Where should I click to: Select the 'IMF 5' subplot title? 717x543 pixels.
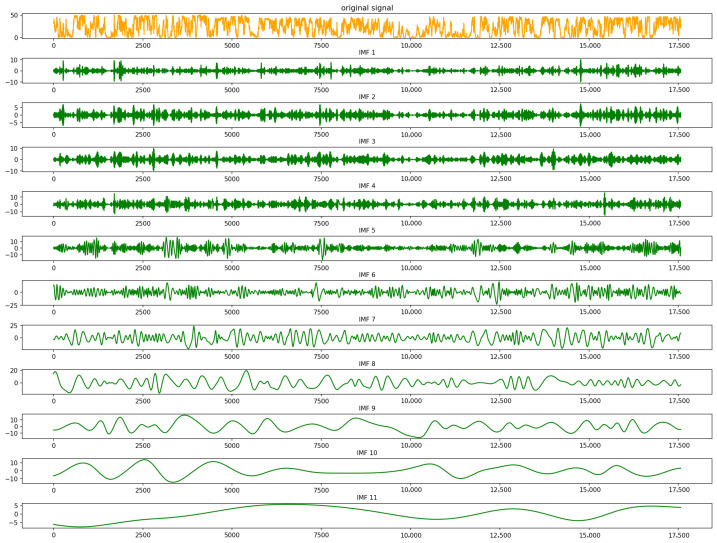367,230
